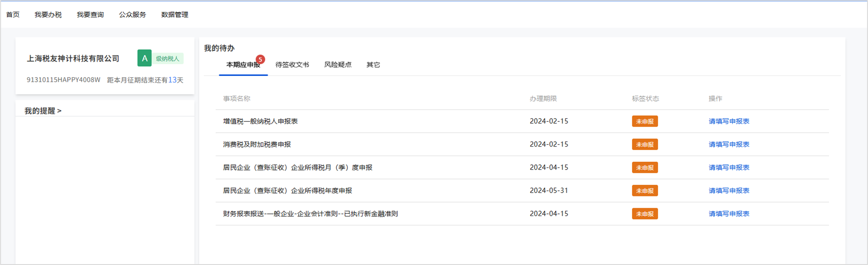Screen dimensions: 868x265
Task: Click 未申报 status tag for 增值税 row
Action: [x=645, y=121]
